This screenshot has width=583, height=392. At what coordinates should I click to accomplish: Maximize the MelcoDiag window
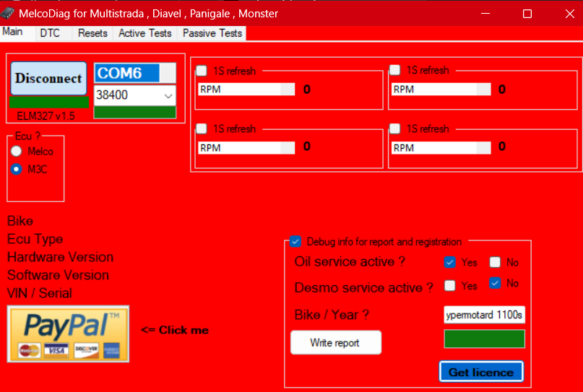(527, 14)
